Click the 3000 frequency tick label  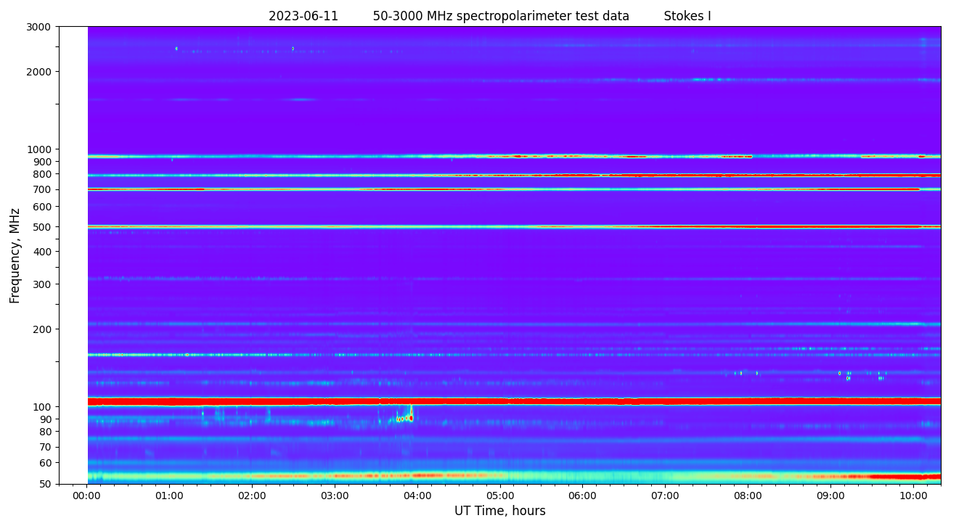point(38,27)
